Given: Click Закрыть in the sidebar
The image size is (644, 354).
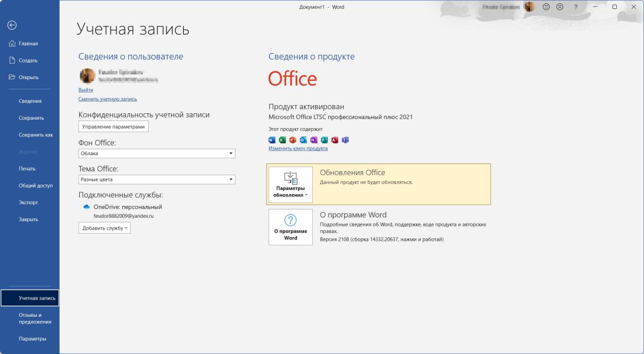Looking at the screenshot, I should pyautogui.click(x=30, y=219).
